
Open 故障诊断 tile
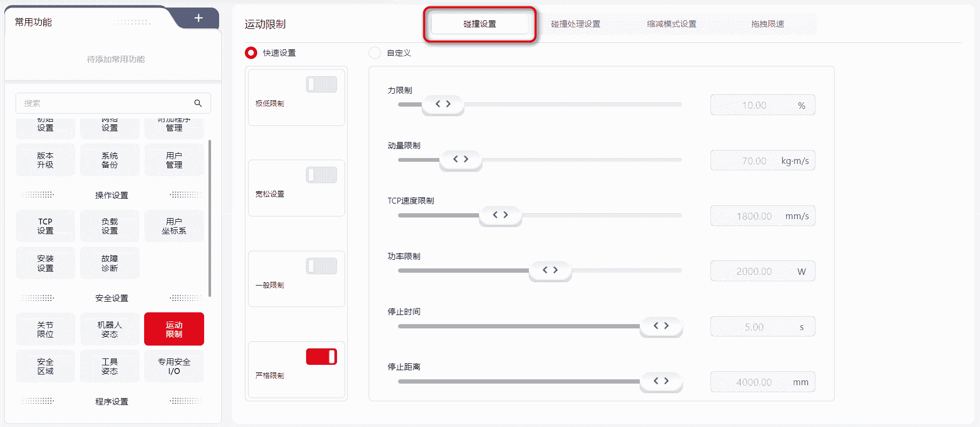point(110,263)
